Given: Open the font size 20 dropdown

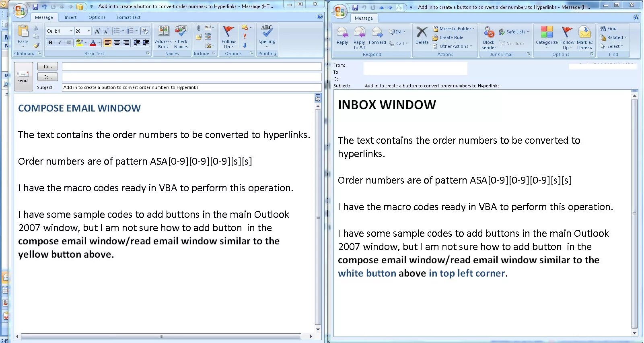Looking at the screenshot, I should pyautogui.click(x=88, y=31).
